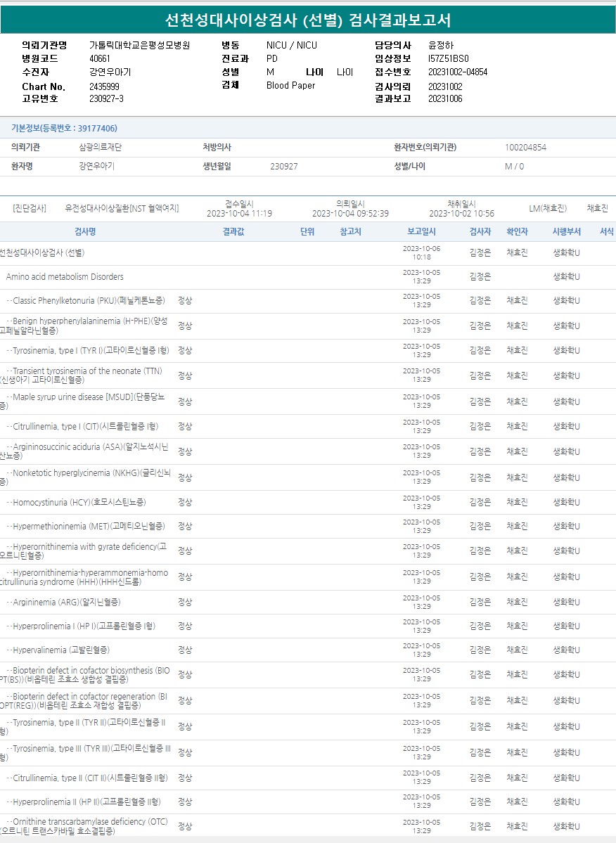
Task: Click the 확인자 column header
Action: tap(517, 231)
